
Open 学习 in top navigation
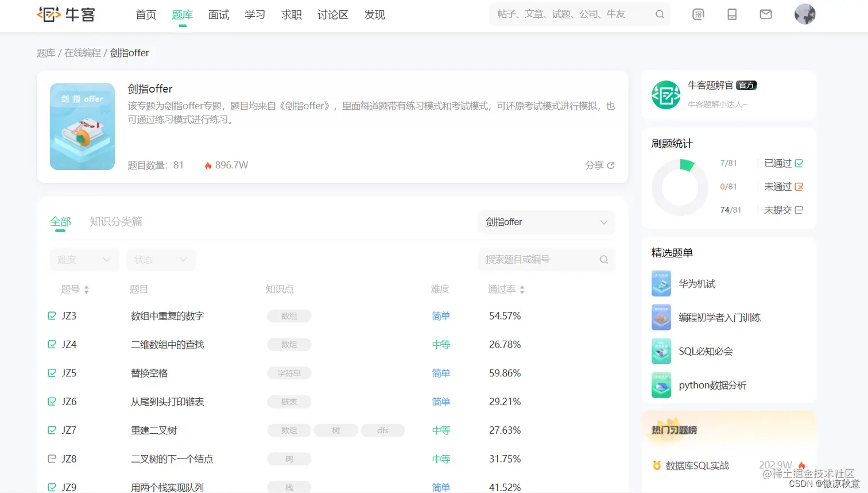[x=255, y=15]
